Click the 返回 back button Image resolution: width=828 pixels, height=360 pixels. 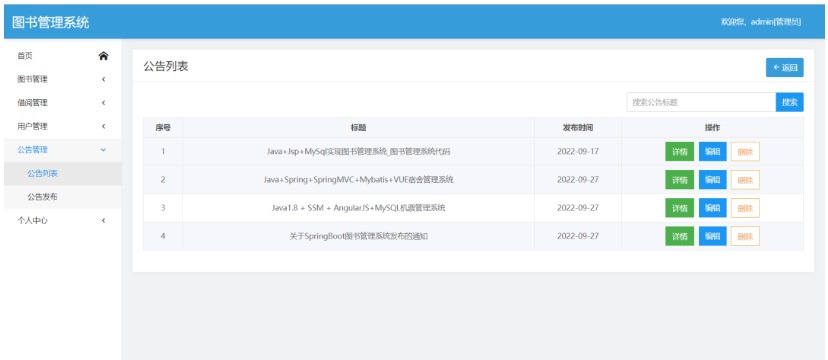pos(785,68)
